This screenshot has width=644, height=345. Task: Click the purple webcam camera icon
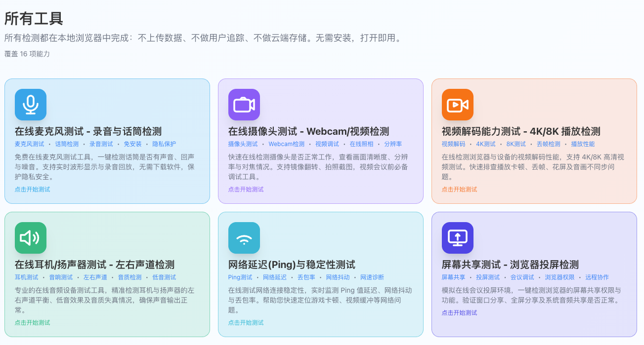point(244,105)
